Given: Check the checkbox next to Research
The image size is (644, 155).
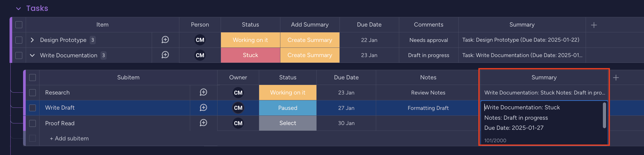Looking at the screenshot, I should (32, 92).
